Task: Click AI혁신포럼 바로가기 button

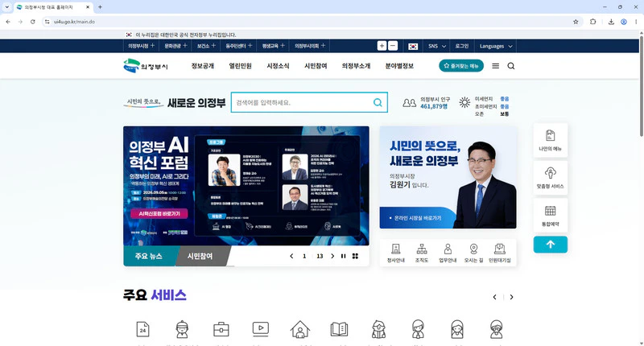Action: 159,213
